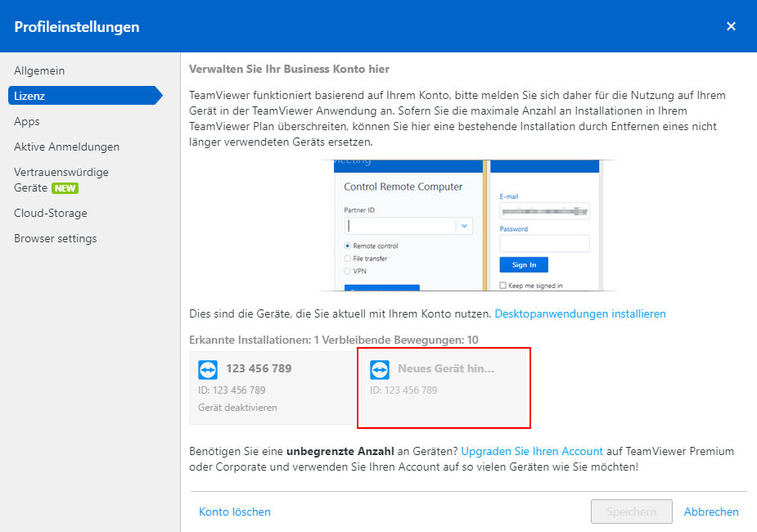
Task: Click the Password field in illustration
Action: point(544,243)
